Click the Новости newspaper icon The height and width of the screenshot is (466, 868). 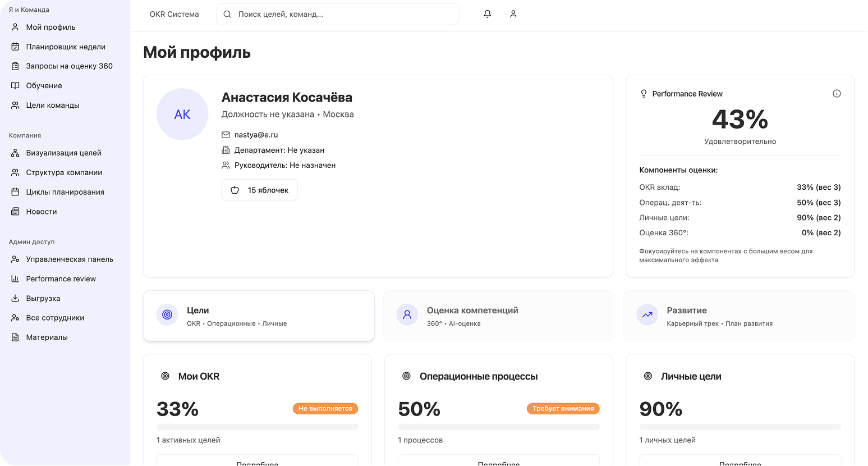[15, 212]
